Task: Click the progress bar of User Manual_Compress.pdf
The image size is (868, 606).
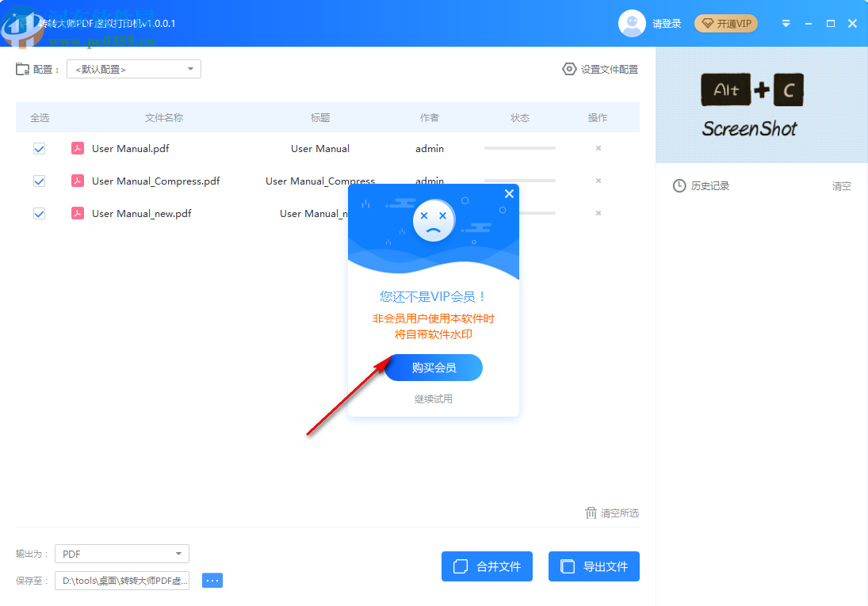Action: pyautogui.click(x=520, y=181)
